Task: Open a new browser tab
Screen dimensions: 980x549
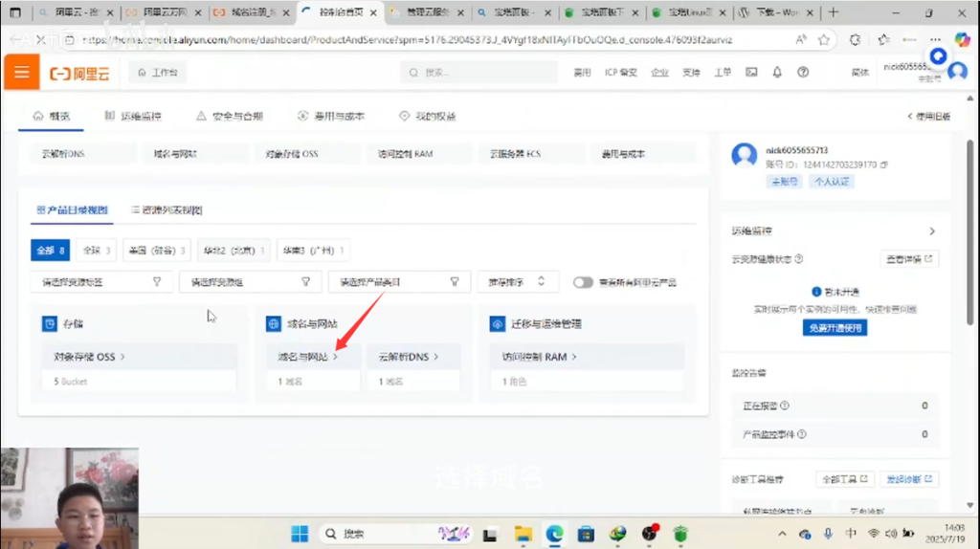Action: click(834, 11)
